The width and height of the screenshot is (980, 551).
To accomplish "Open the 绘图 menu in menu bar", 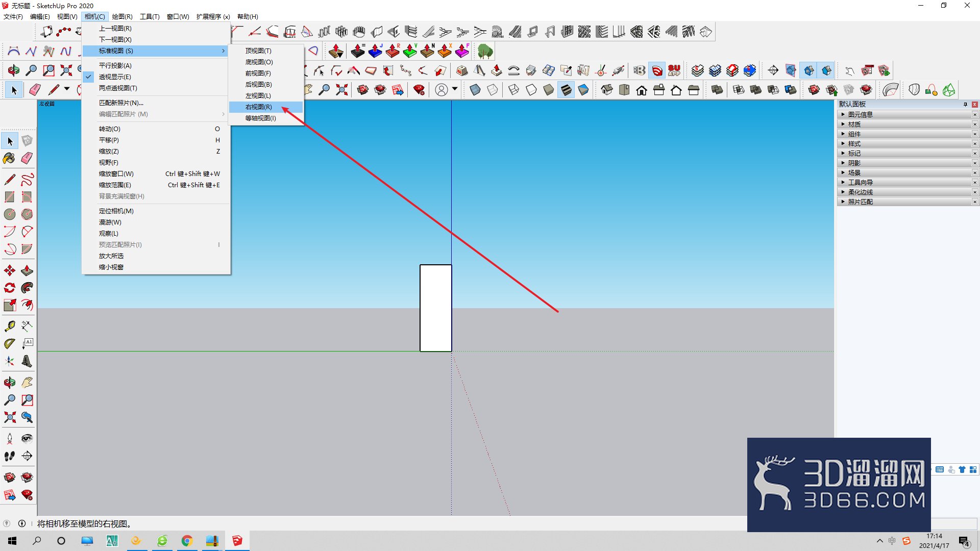I will click(x=122, y=17).
